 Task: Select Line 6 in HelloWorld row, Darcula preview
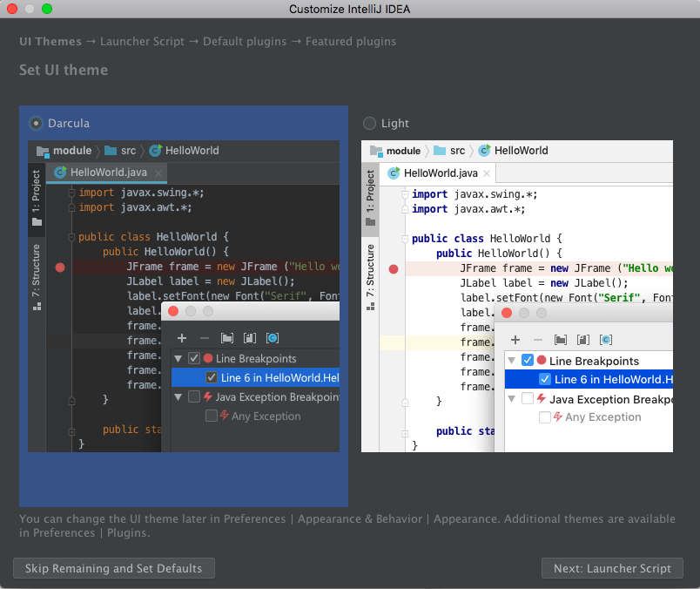[255, 377]
